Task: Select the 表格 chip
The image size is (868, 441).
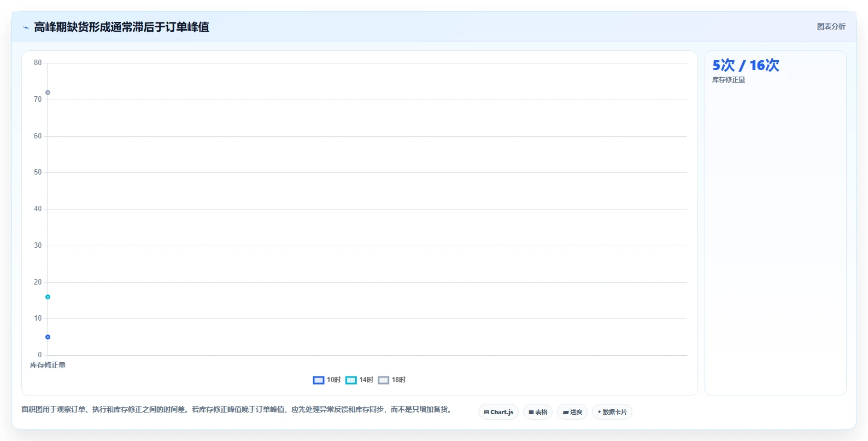Action: (538, 412)
